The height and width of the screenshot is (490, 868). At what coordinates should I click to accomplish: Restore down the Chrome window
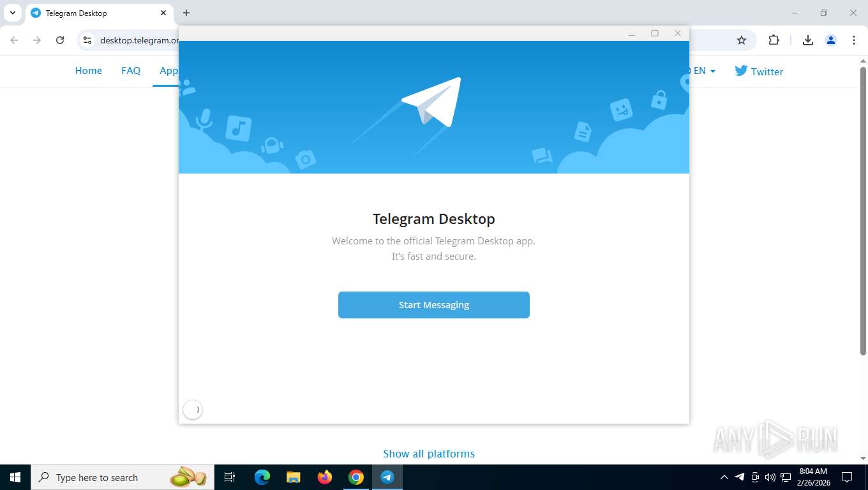(x=824, y=13)
